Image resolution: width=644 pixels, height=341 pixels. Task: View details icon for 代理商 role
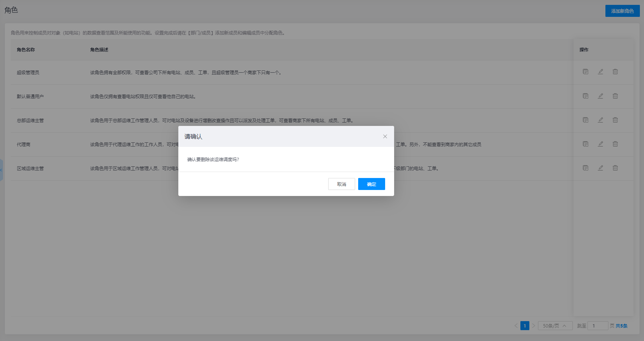coord(586,144)
